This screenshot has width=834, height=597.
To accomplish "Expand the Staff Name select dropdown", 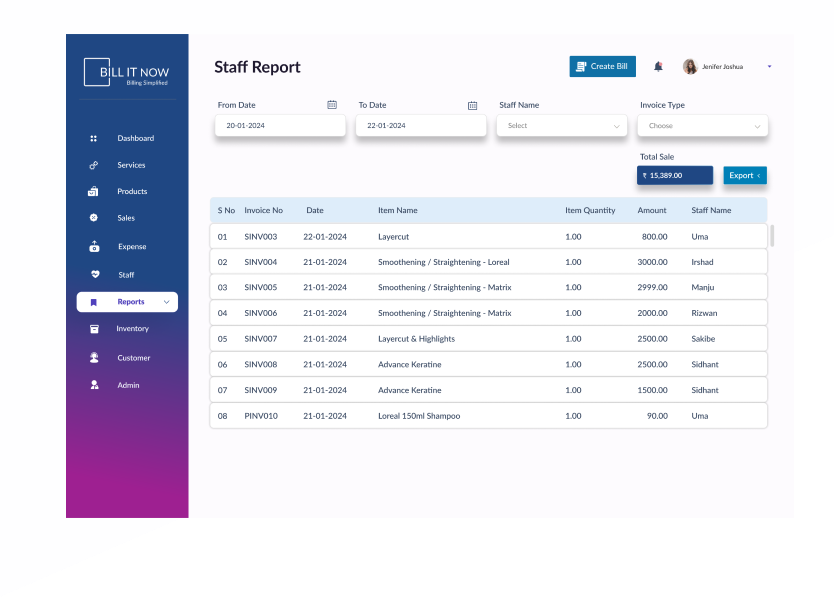I will [562, 126].
